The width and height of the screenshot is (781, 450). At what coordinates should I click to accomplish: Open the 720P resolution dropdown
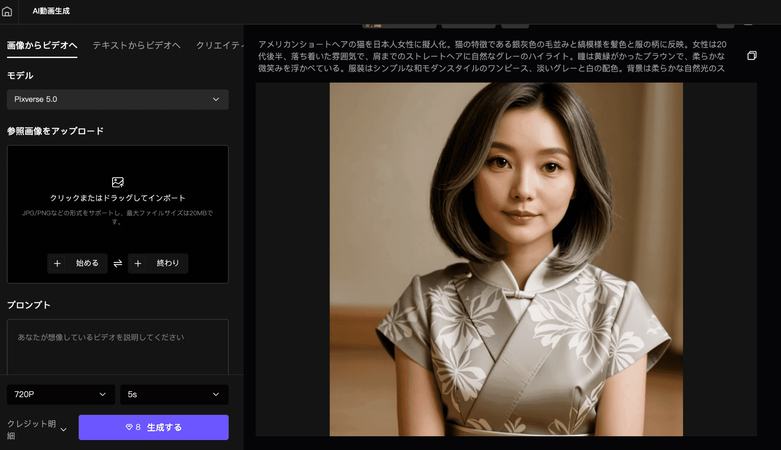click(x=61, y=394)
